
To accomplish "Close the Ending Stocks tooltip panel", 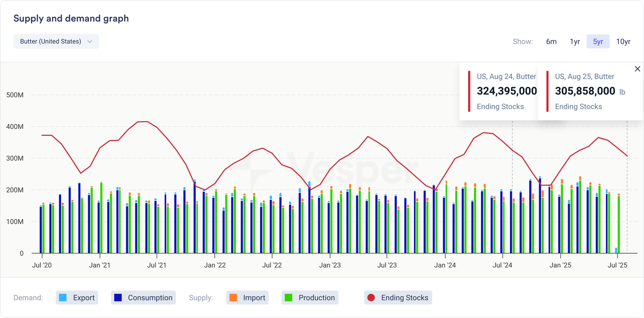I will [x=637, y=69].
